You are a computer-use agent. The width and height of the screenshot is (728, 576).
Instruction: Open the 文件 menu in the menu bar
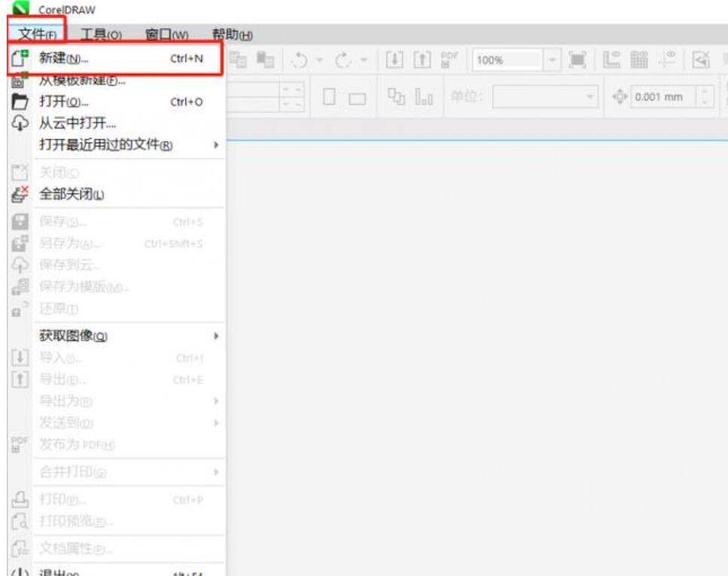tap(37, 35)
